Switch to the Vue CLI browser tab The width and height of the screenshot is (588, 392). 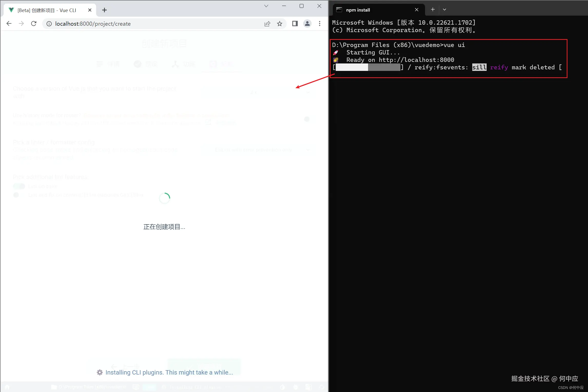point(47,10)
